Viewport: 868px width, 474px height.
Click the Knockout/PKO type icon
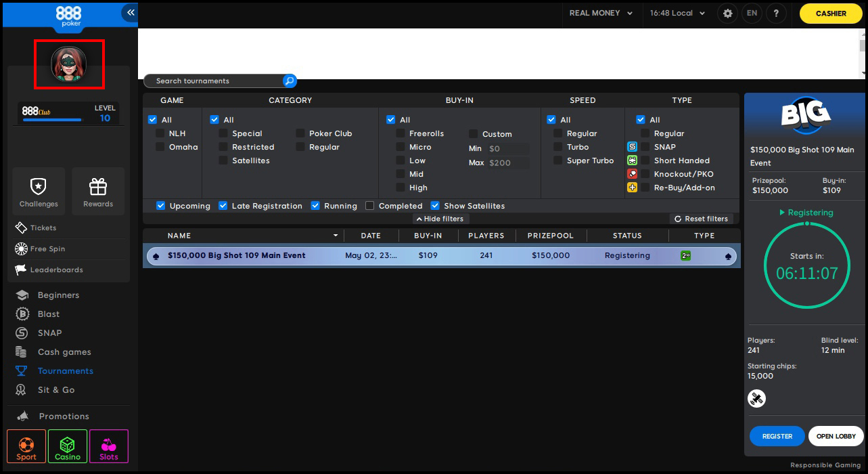632,174
